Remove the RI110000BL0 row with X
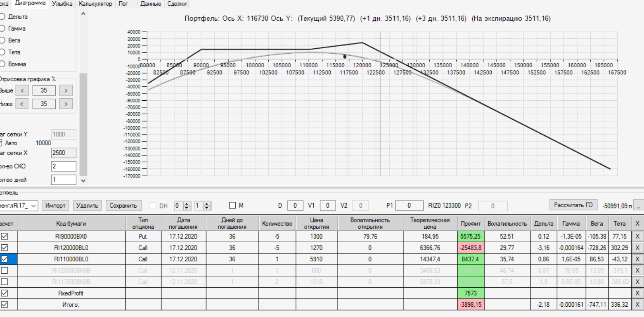 click(x=638, y=259)
